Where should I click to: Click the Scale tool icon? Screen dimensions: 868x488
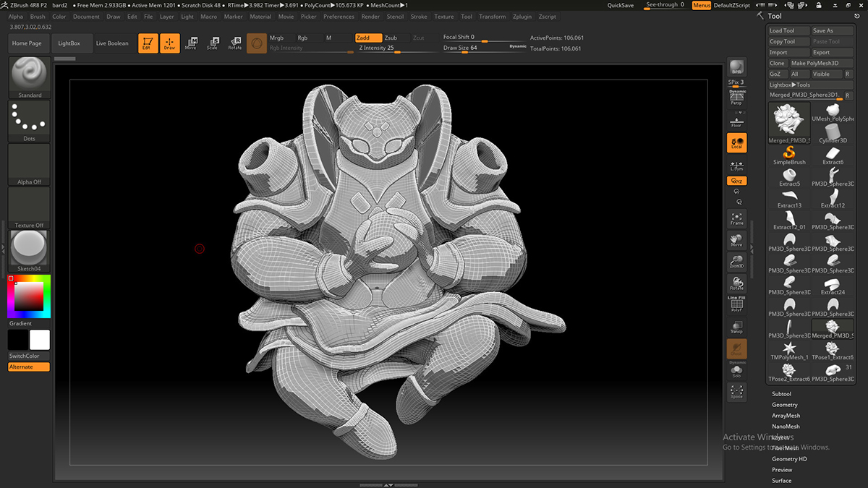click(x=212, y=43)
